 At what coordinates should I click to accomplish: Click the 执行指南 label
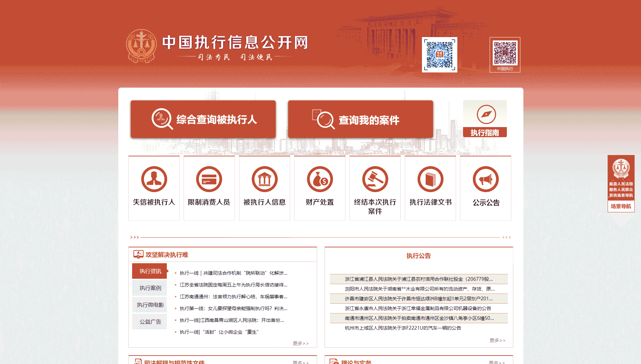coord(485,132)
